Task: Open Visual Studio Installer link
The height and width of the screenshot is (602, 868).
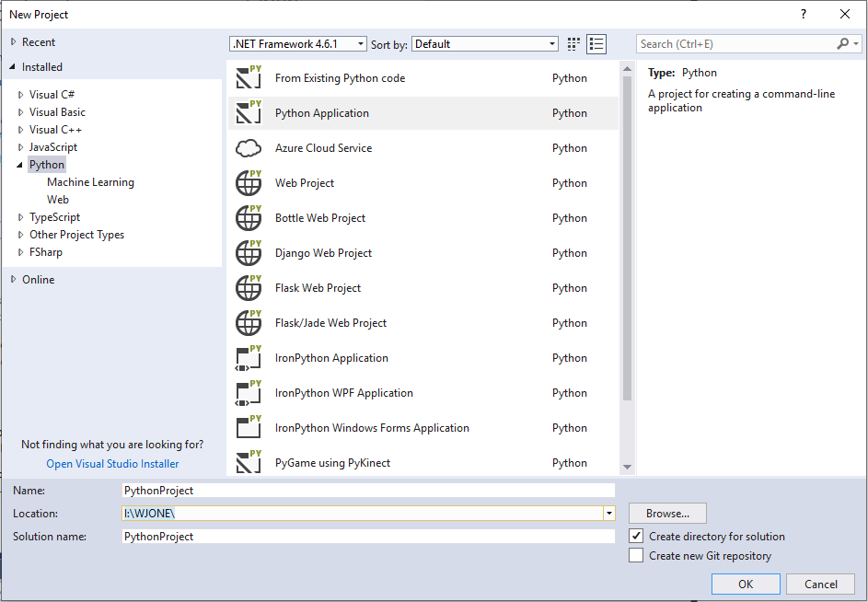Action: click(x=112, y=464)
